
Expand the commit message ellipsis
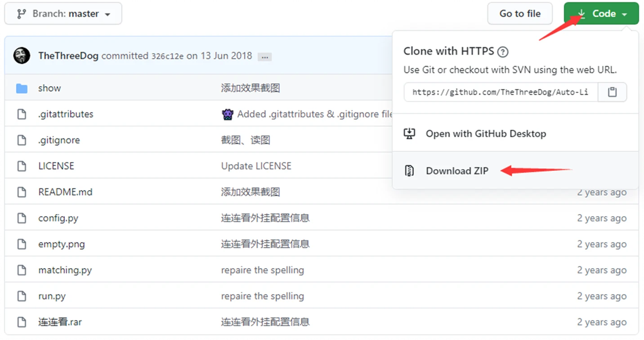coord(264,56)
